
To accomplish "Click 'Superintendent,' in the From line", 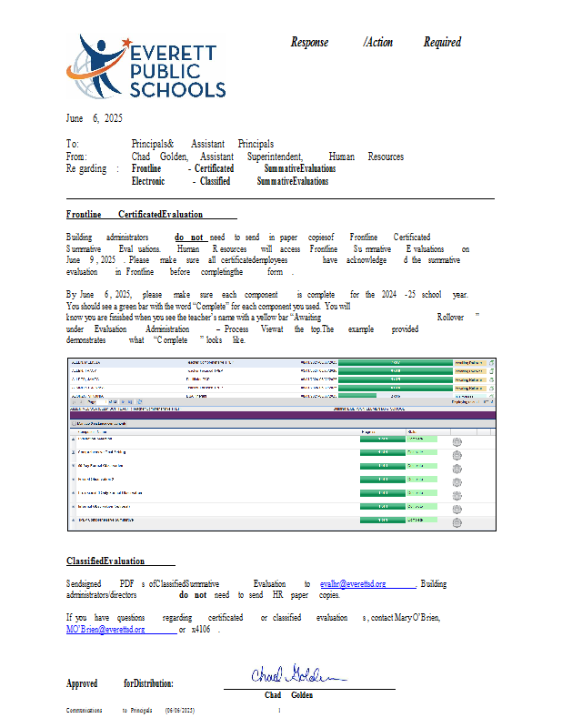I will pos(275,157).
